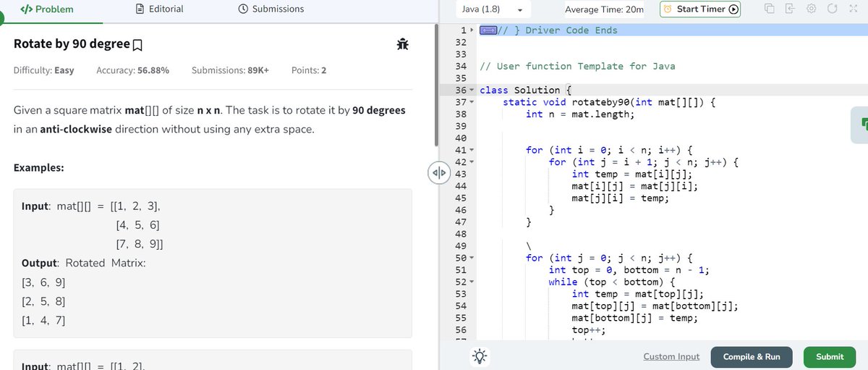This screenshot has width=868, height=370.
Task: Collapse the for loop at line 41
Action: tap(472, 150)
